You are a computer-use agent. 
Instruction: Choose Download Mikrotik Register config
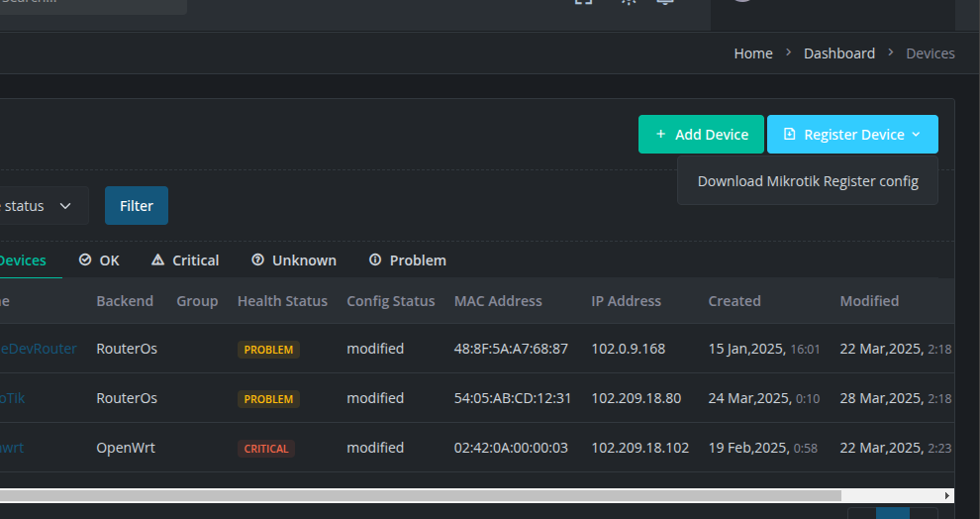coord(808,181)
